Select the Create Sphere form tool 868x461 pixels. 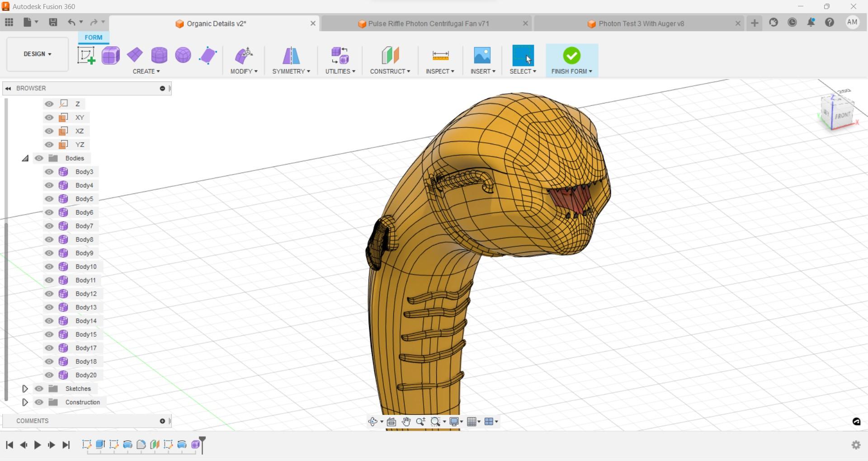click(183, 56)
